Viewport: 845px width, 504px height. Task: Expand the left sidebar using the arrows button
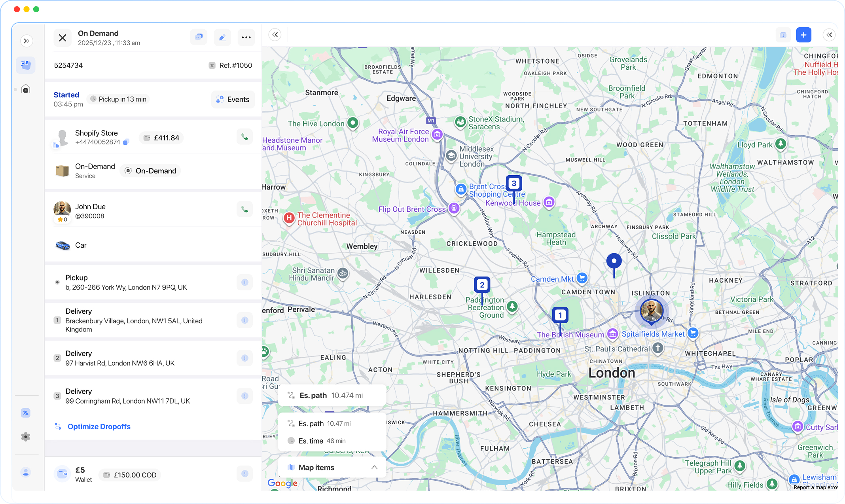click(x=27, y=41)
